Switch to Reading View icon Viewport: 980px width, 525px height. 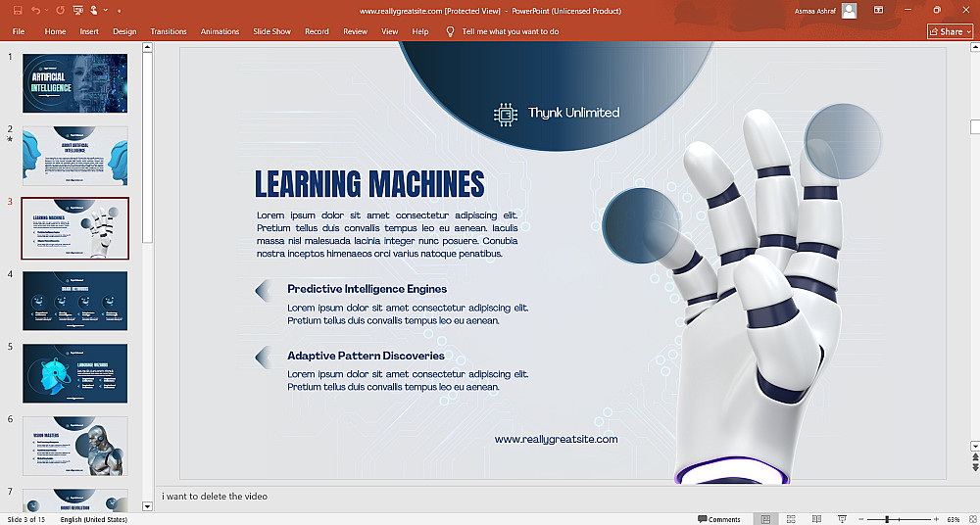click(816, 519)
